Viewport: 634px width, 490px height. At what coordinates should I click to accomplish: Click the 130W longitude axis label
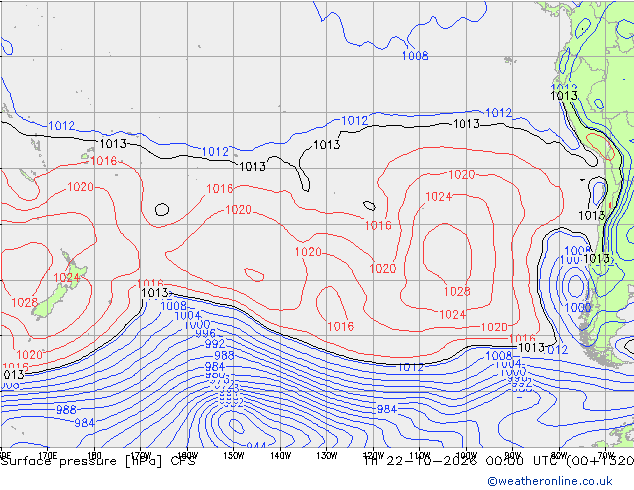click(327, 456)
